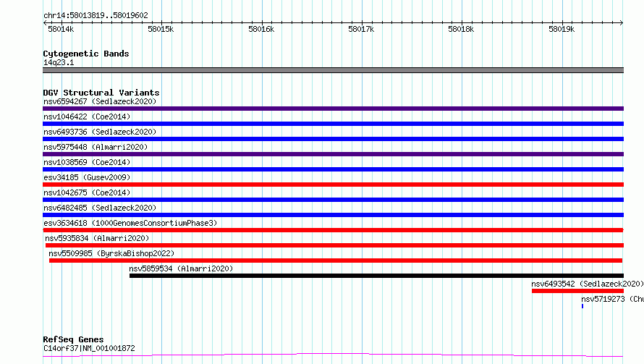Open variant esv34185 (Gusev2009) label
Image resolution: width=644 pixels, height=364 pixels.
coord(87,177)
